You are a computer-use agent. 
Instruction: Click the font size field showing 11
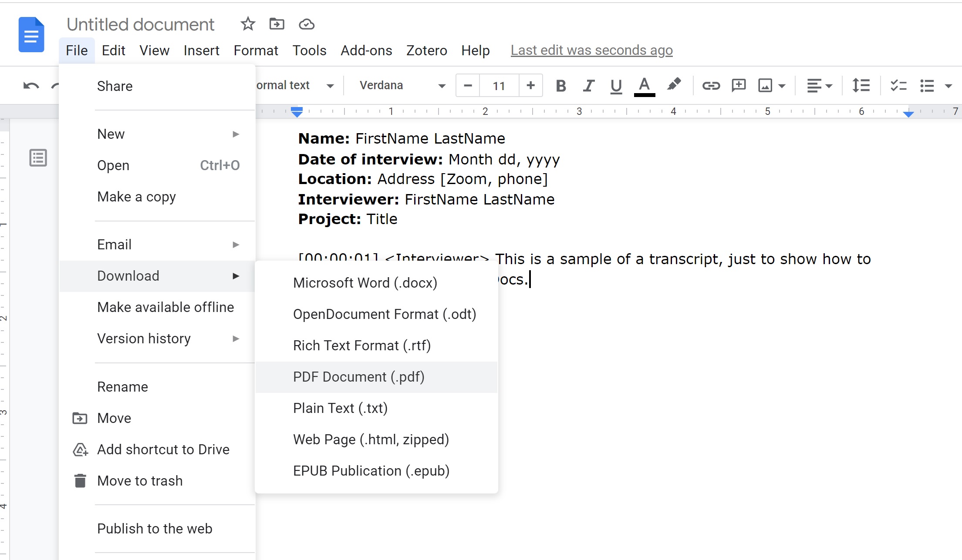(499, 86)
